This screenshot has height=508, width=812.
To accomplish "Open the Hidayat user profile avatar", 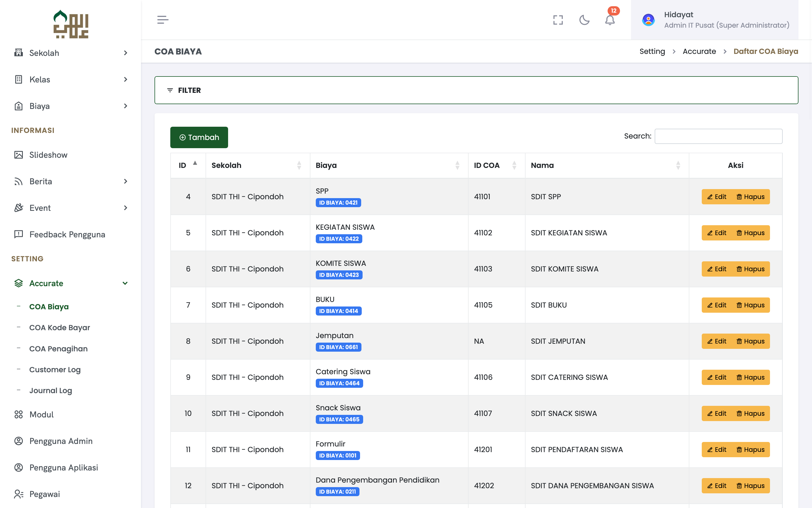I will click(x=648, y=20).
